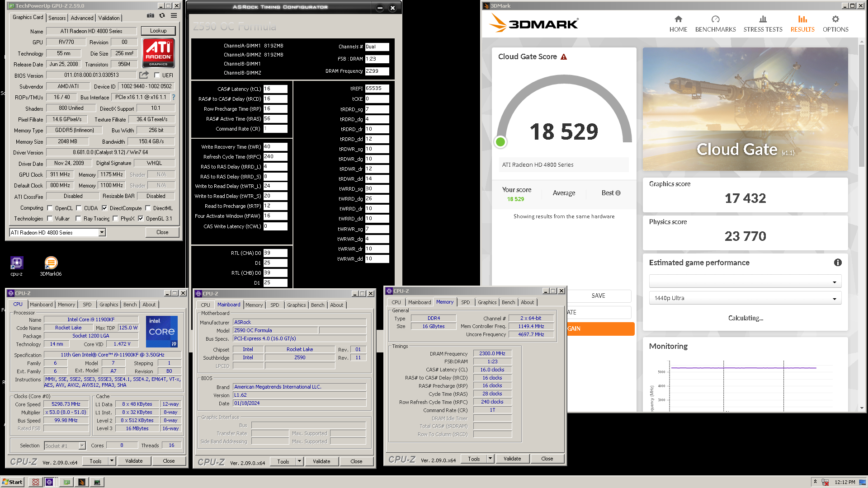Click the ASRock Timing Configurator taskbar button
This screenshot has height=488, width=868.
click(x=35, y=482)
